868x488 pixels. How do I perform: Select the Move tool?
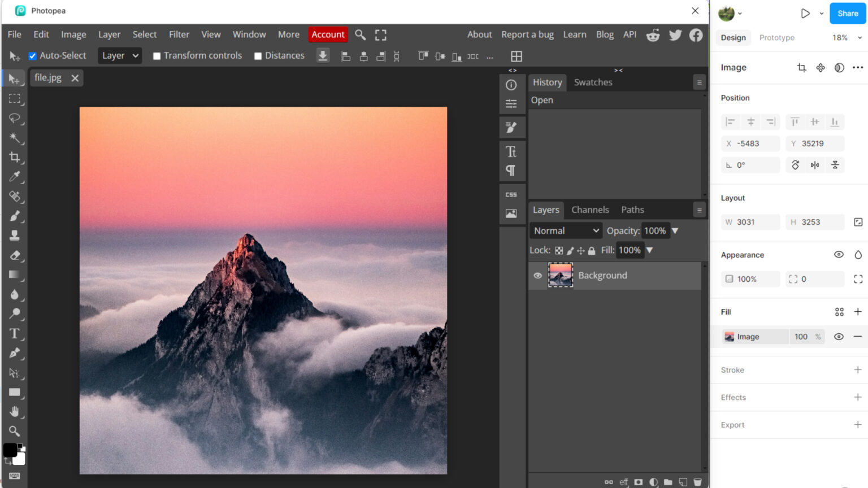tap(15, 79)
